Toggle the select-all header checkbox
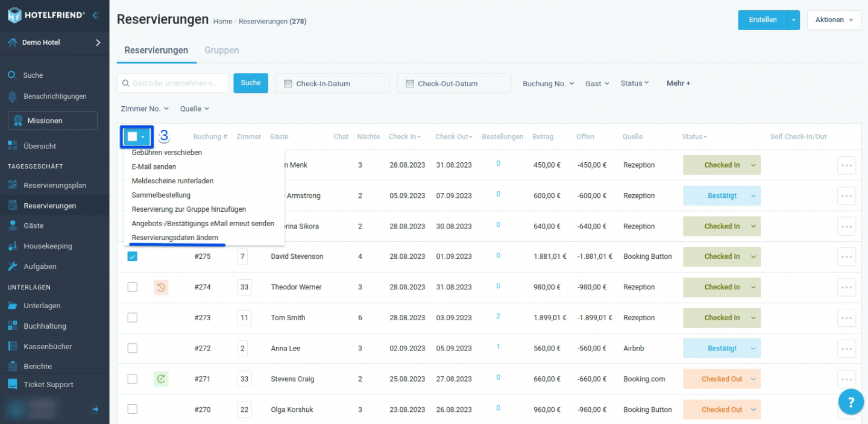The image size is (868, 424). (132, 137)
